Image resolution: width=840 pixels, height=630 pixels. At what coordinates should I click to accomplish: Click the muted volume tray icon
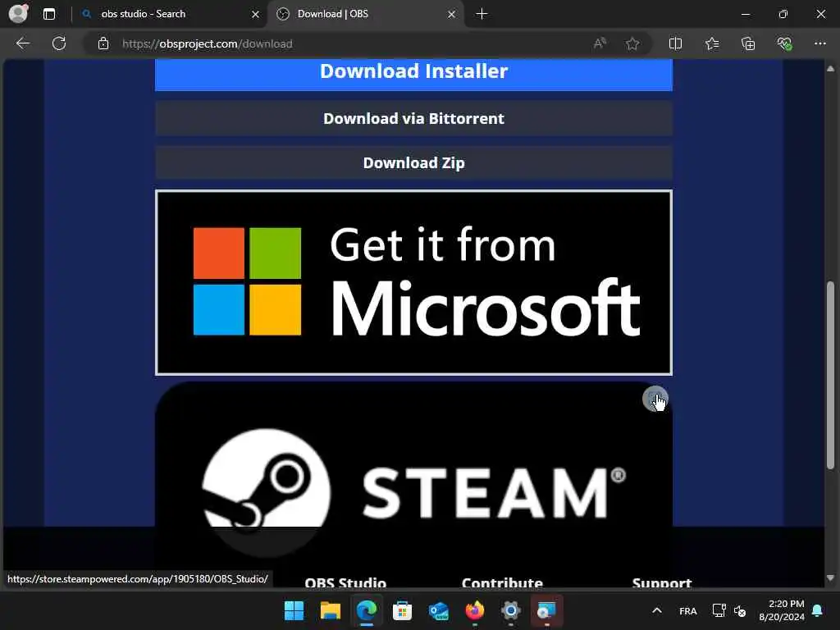(x=740, y=610)
